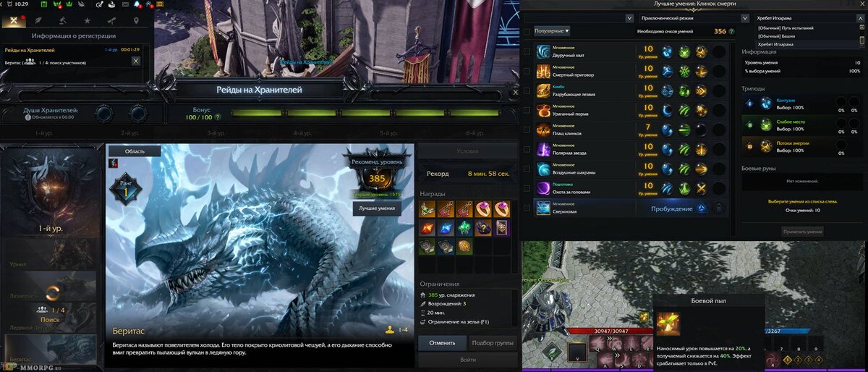Viewport: 868px width, 372px height.
Task: Open the map pin tab icon
Action: click(137, 20)
